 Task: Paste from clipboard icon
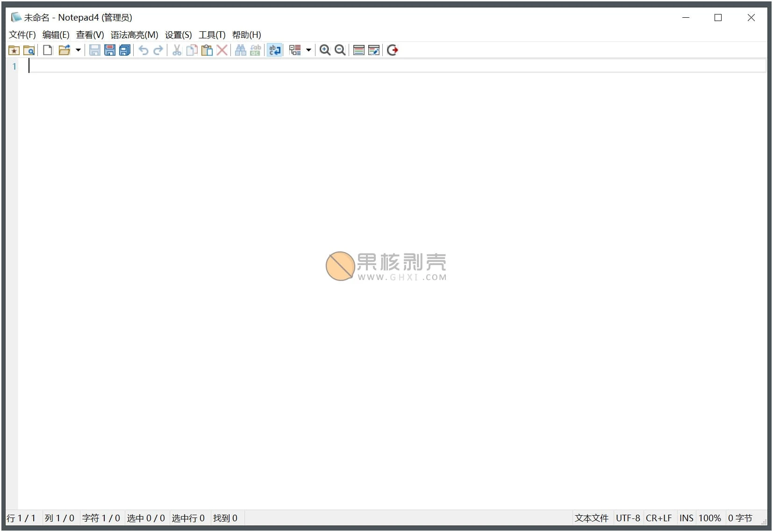207,50
